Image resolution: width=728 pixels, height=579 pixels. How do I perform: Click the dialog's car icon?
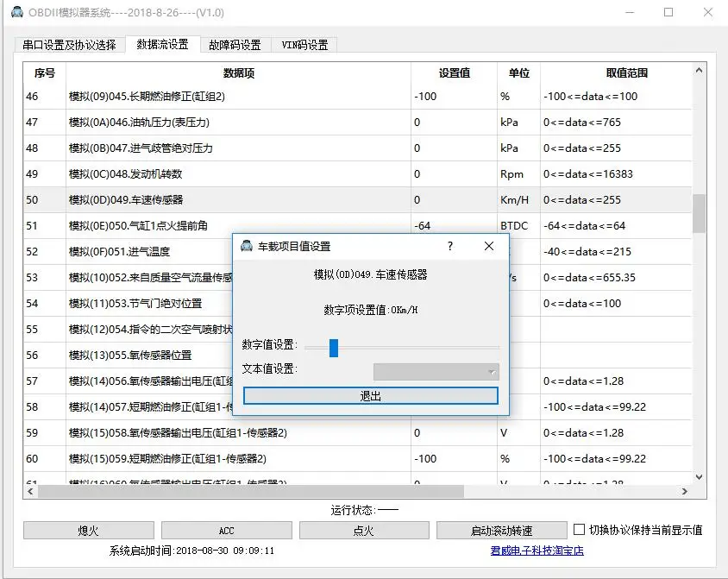[247, 246]
